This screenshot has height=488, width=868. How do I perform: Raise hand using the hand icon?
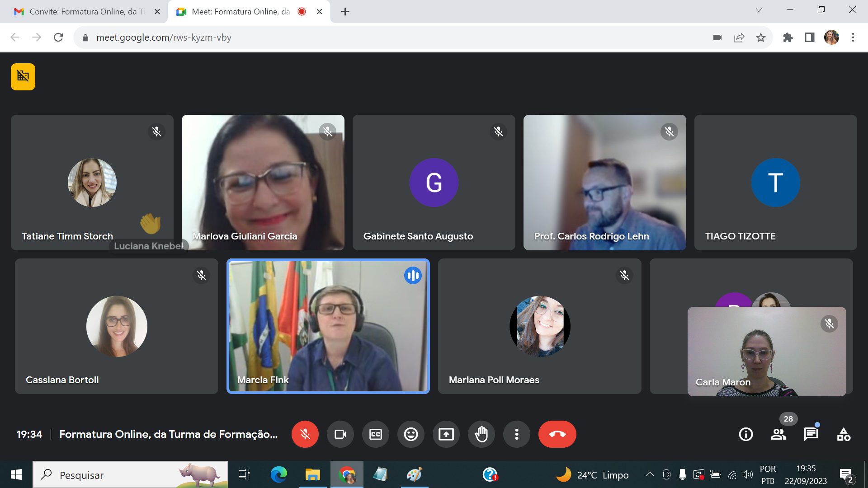481,434
